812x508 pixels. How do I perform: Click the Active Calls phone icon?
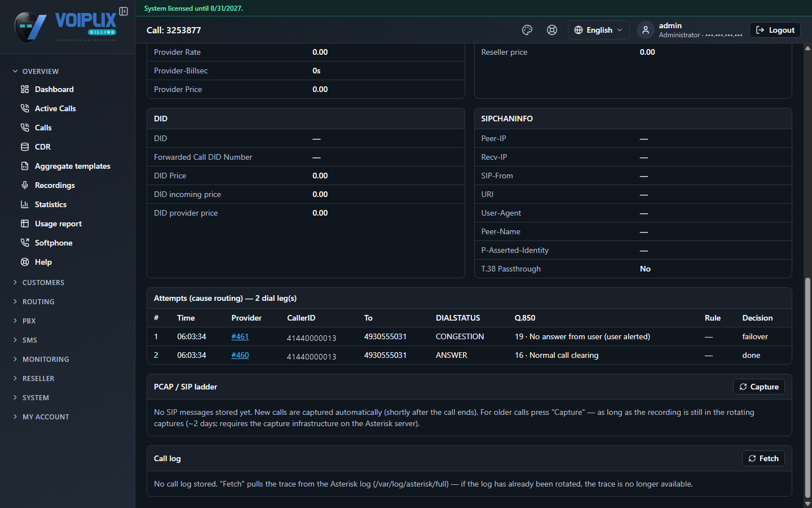pos(25,108)
